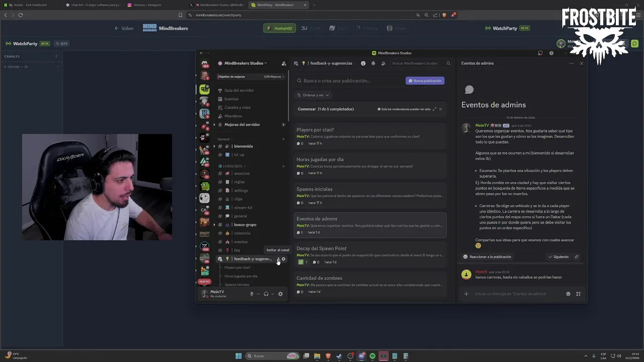Focus the Buscar MindBreakers Studios search box
The width and height of the screenshot is (644, 362).
pyautogui.click(x=421, y=63)
